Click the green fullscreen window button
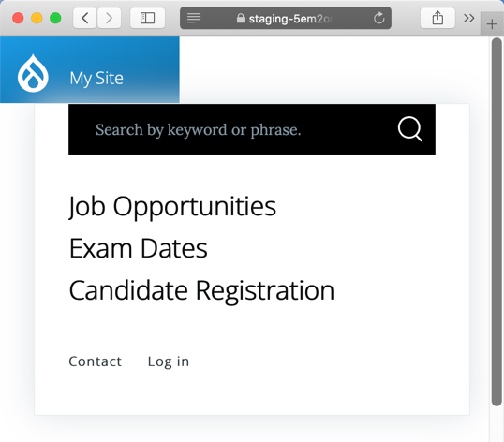 click(55, 18)
